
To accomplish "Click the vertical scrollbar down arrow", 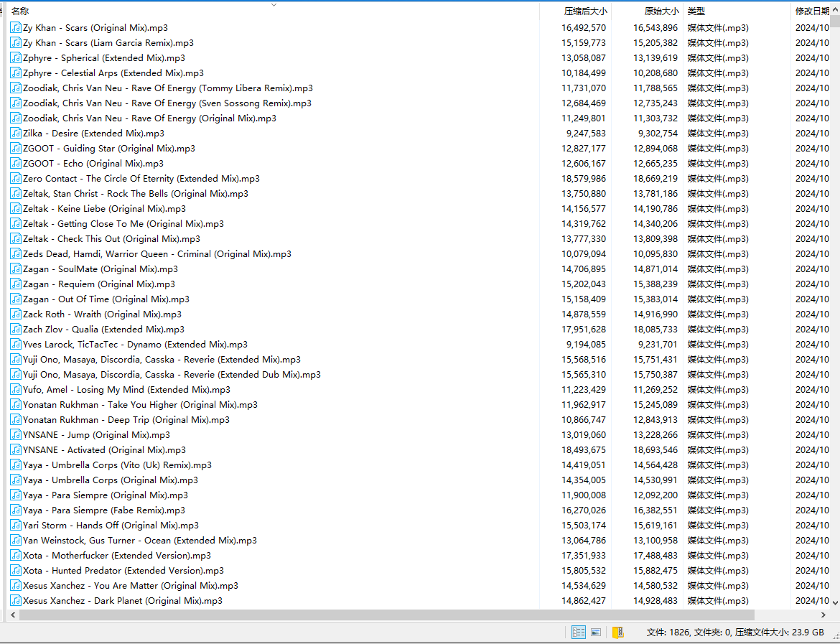I will pyautogui.click(x=835, y=603).
